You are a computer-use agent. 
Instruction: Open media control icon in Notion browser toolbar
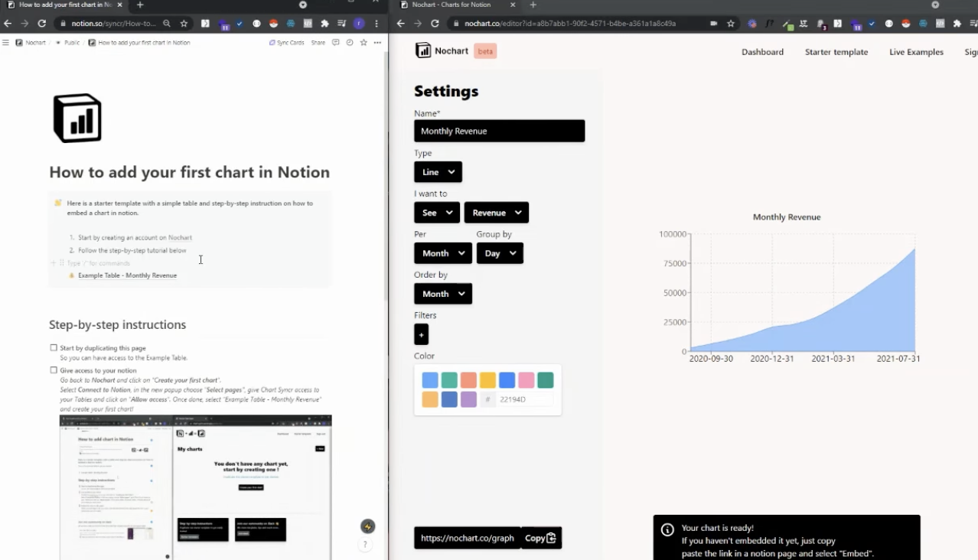[x=341, y=24]
